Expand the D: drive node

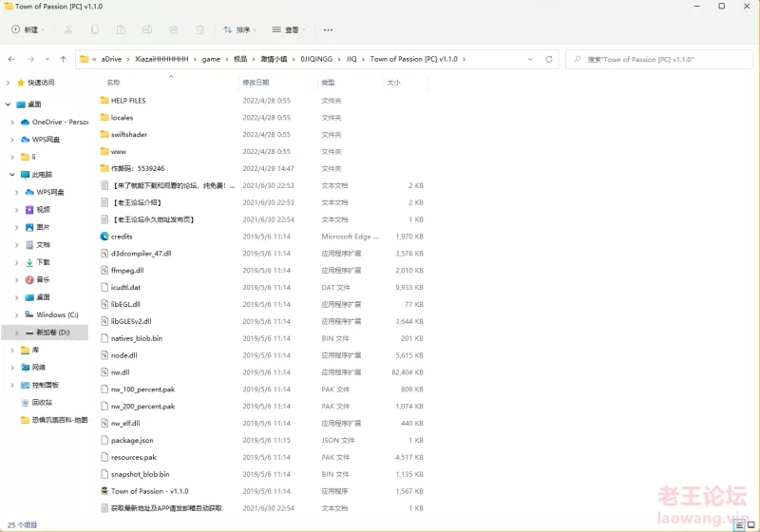(16, 332)
